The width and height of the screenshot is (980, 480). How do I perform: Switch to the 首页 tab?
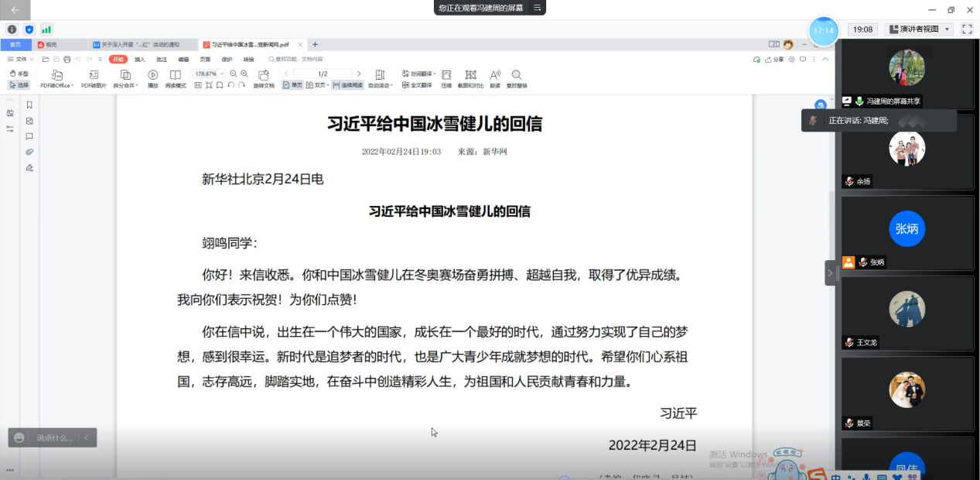15,45
